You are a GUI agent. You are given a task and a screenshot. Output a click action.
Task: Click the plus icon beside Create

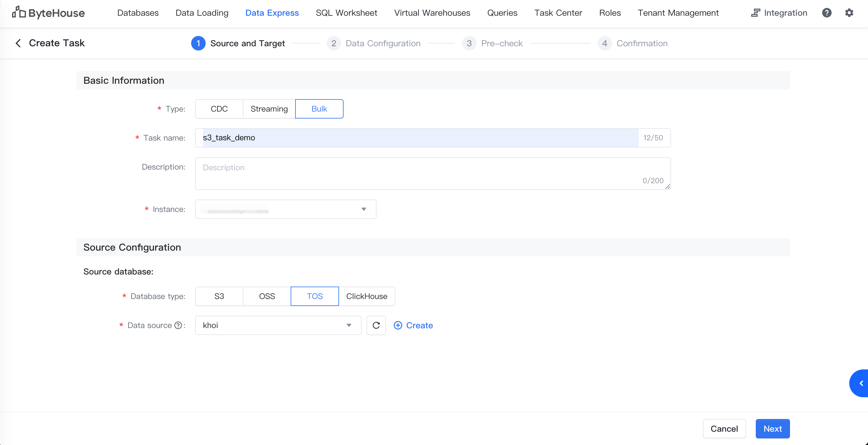click(398, 325)
